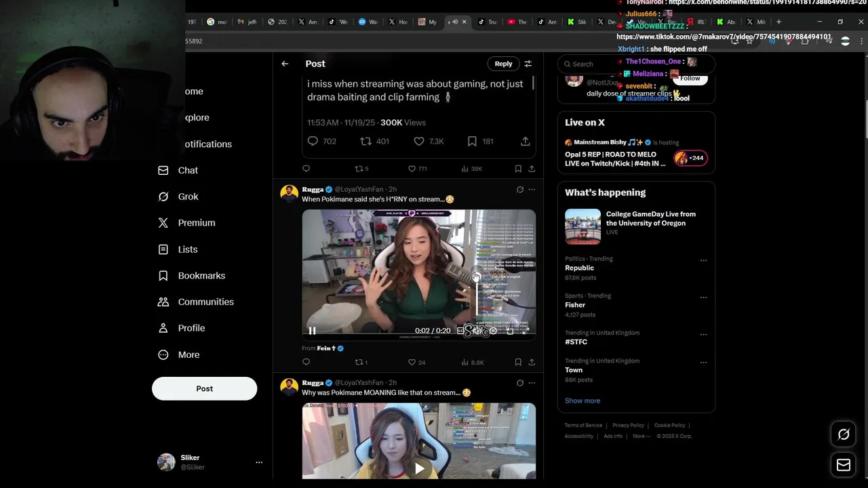
Task: Share the main tweet via share icon
Action: click(525, 141)
